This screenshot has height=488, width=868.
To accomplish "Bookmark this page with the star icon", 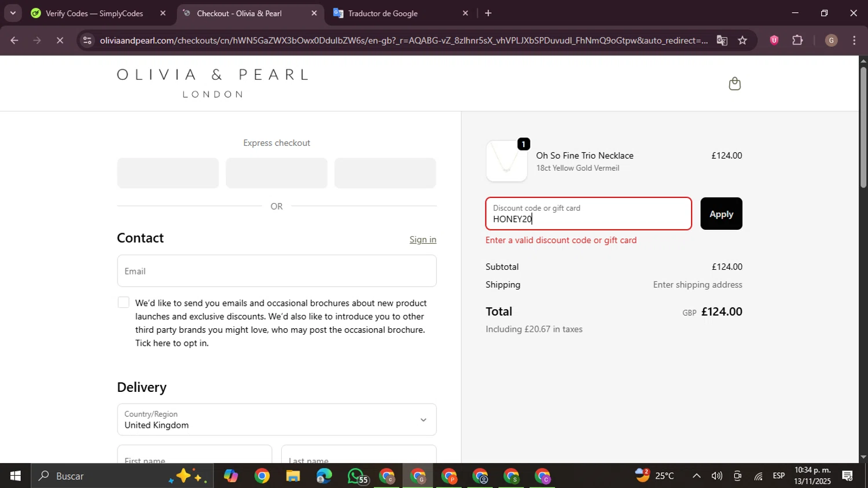I will tap(742, 41).
